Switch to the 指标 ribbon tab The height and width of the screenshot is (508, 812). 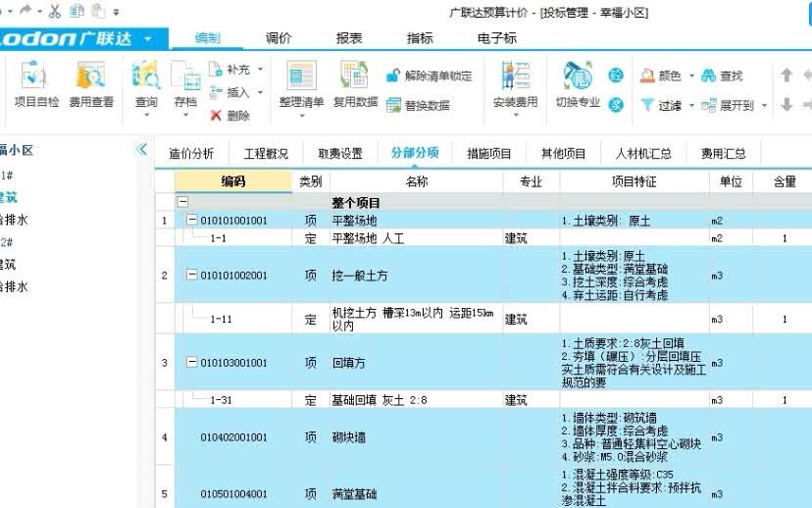coord(420,38)
